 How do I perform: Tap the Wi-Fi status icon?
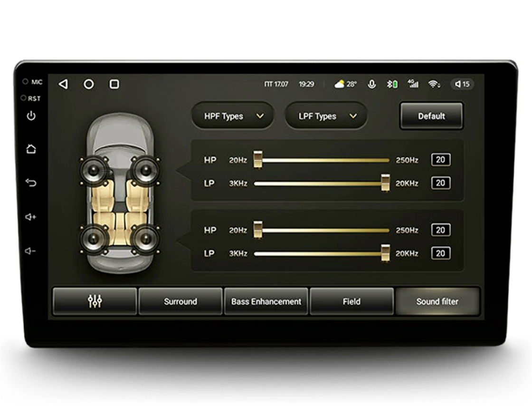coord(434,84)
